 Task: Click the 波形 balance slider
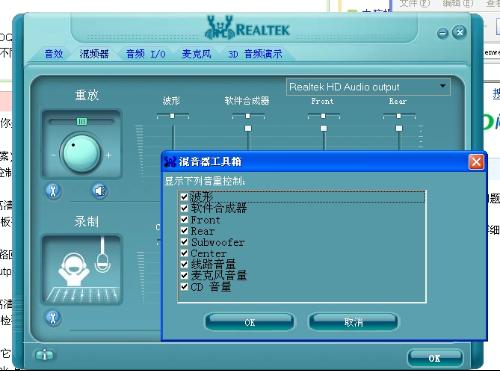pos(173,116)
